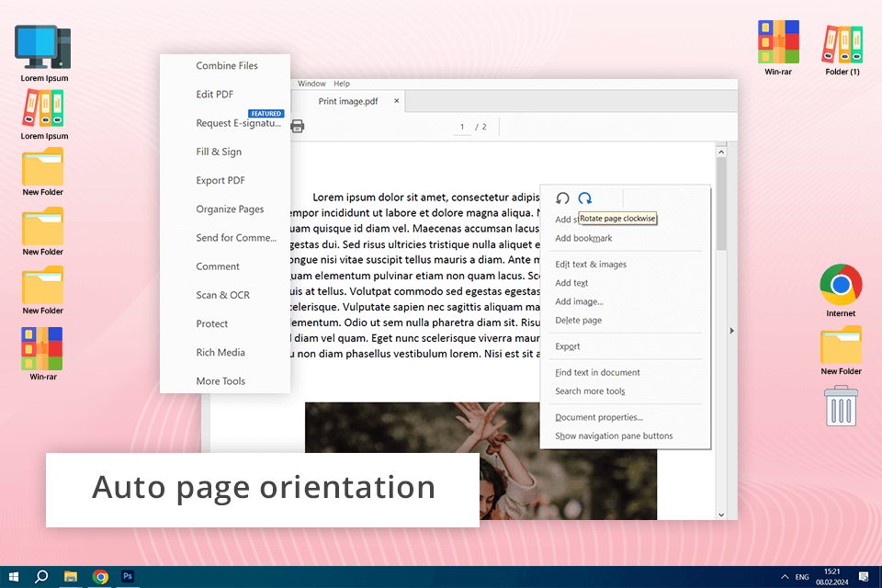Click the Print icon in the toolbar

pyautogui.click(x=297, y=126)
